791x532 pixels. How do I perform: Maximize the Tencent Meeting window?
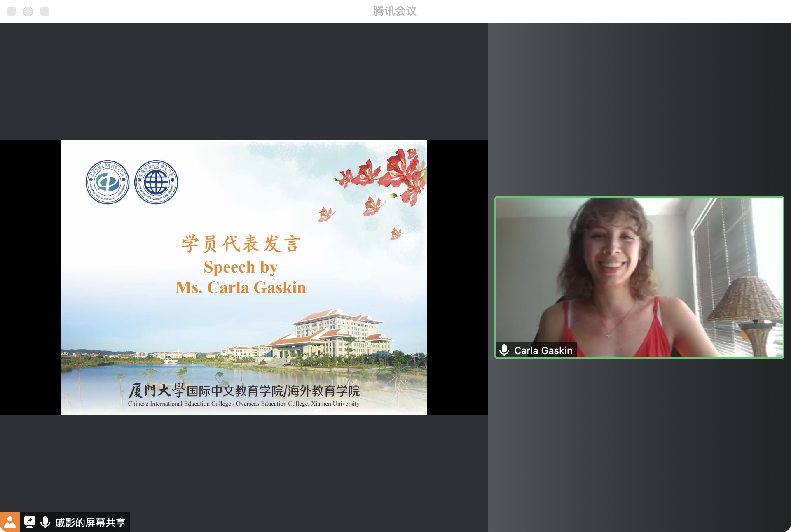click(x=44, y=12)
